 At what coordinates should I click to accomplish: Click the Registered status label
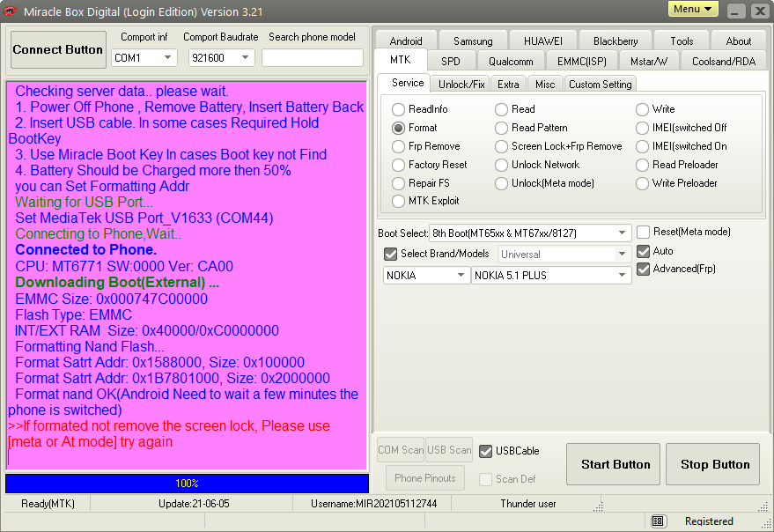709,521
